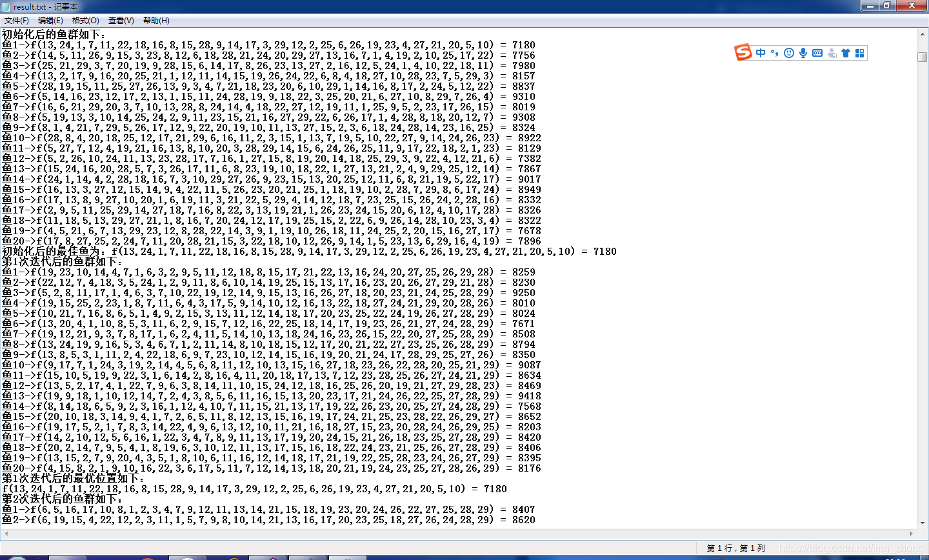Click the line ending in 7671
The width and height of the screenshot is (929, 560).
268,324
